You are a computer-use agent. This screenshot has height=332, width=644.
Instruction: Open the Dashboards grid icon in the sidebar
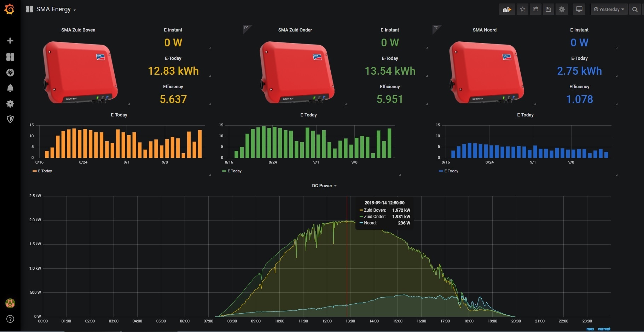click(x=10, y=57)
